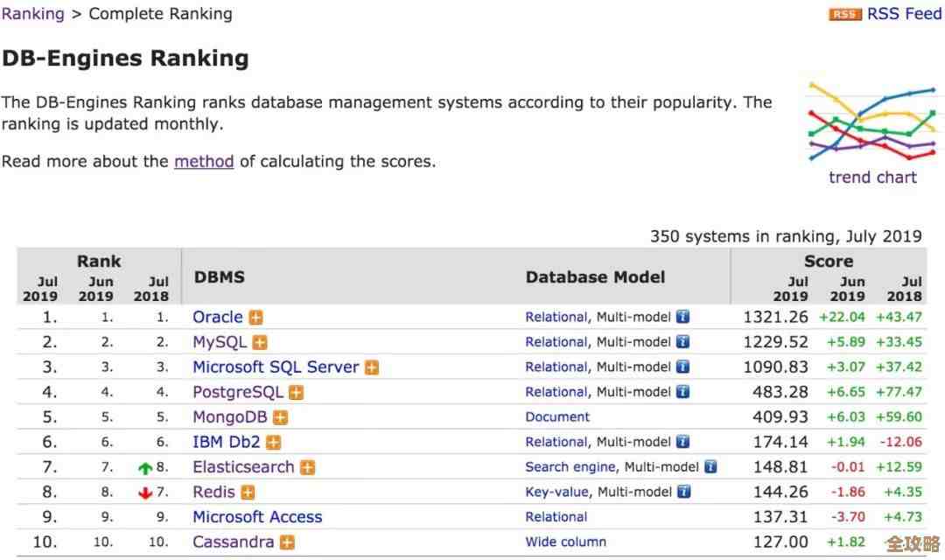This screenshot has width=945, height=560.
Task: Click the plus icon beside Cassandra
Action: [x=287, y=542]
